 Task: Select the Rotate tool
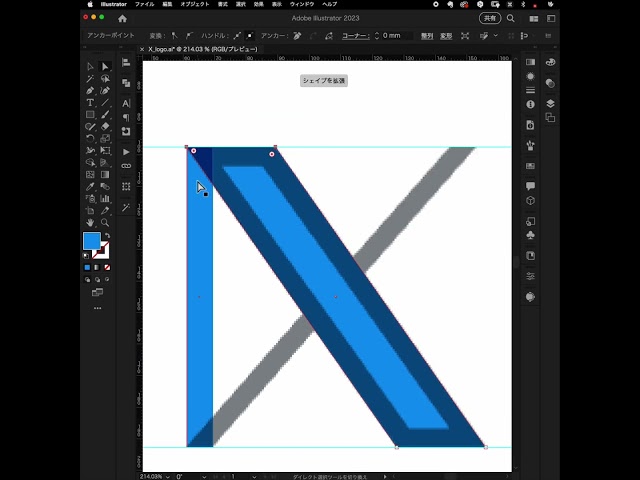[90, 138]
